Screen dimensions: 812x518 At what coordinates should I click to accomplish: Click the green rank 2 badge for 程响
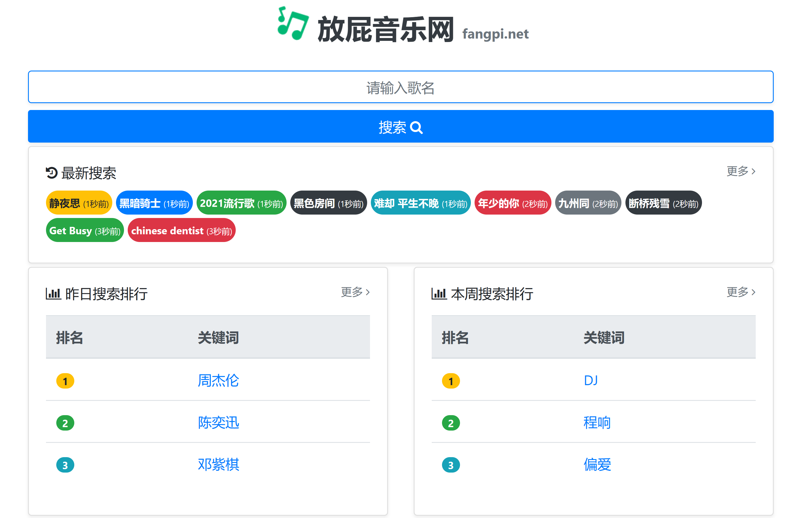point(451,423)
